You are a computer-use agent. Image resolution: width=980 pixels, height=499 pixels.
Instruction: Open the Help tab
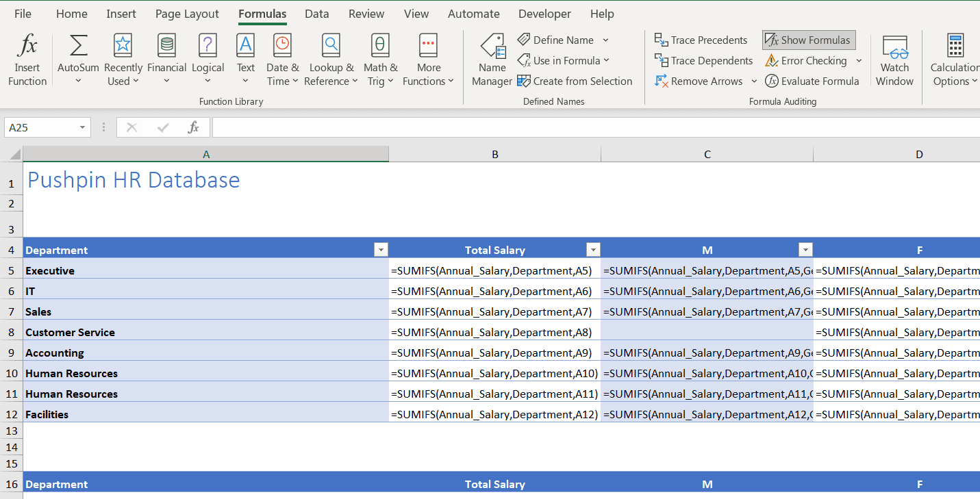[x=602, y=14]
